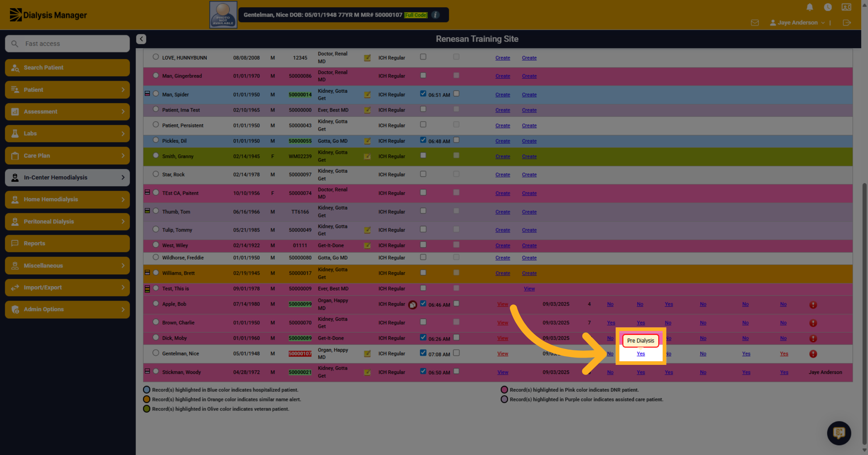Open the mail envelope icon
This screenshot has width=868, height=455.
(x=755, y=23)
